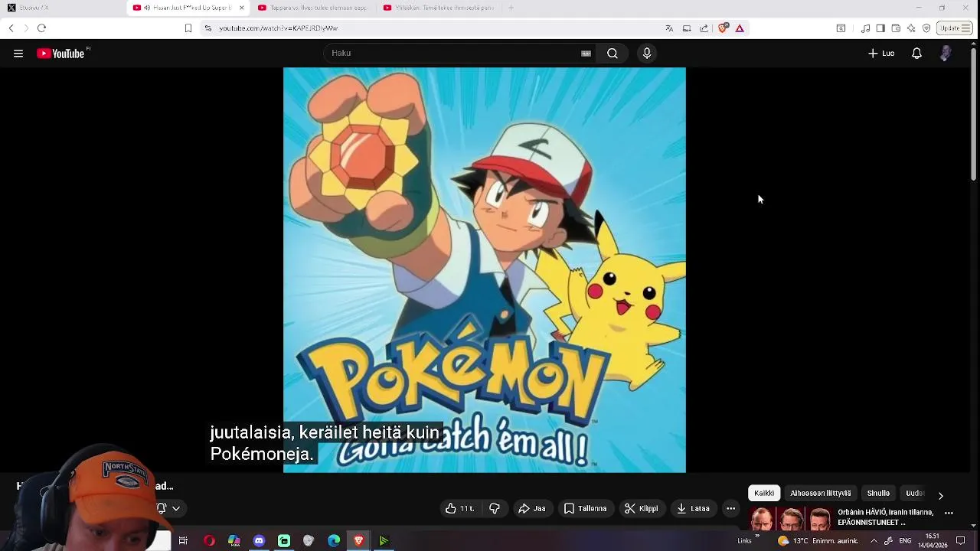Open Windows notification center icon

[x=961, y=541]
